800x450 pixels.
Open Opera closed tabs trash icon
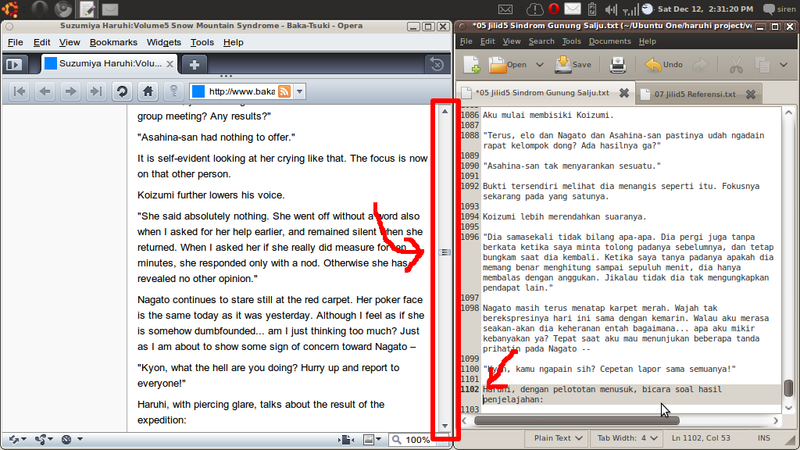[437, 64]
